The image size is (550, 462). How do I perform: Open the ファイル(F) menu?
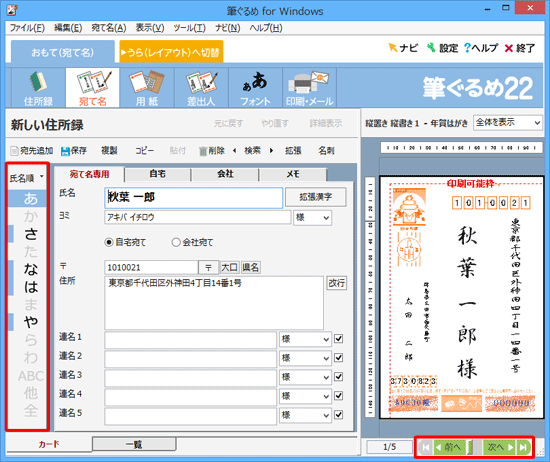click(27, 28)
